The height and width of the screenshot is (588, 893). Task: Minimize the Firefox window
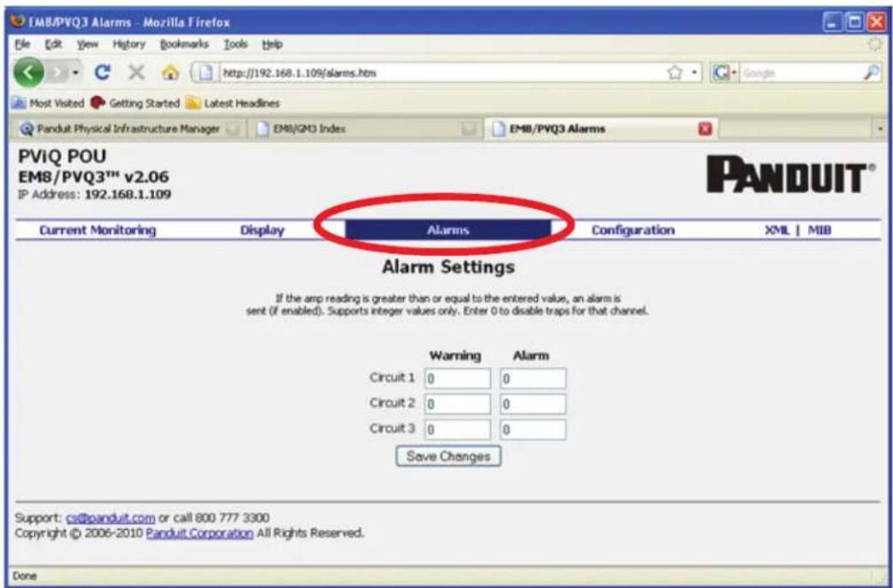(833, 23)
